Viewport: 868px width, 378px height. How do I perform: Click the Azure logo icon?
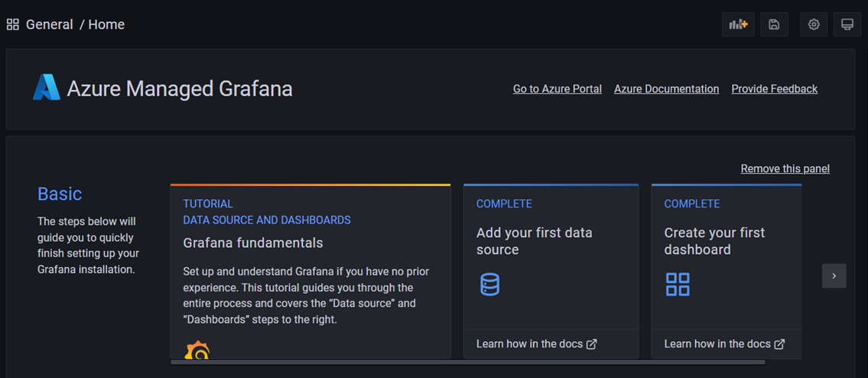click(47, 88)
